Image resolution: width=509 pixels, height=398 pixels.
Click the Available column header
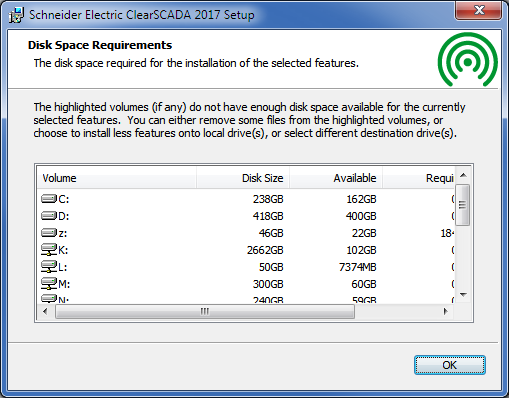[x=336, y=178]
